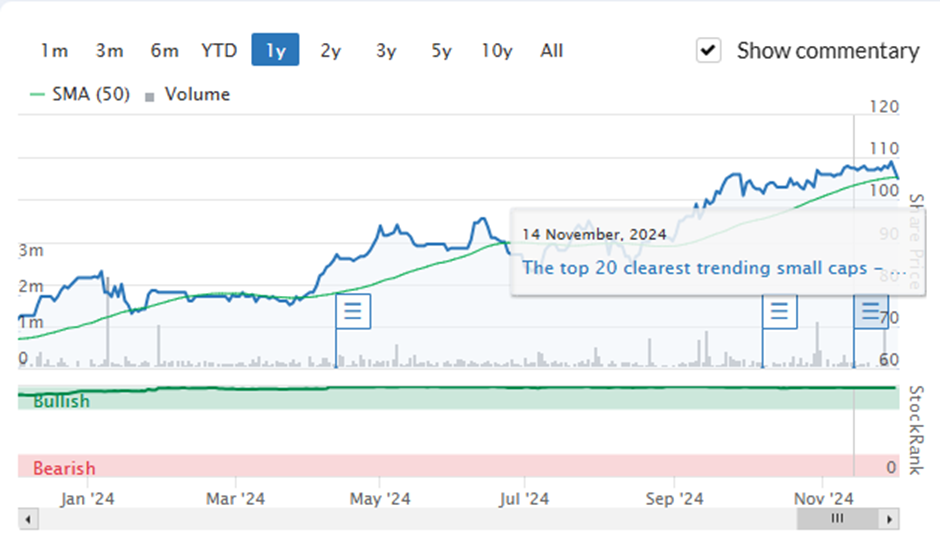Click the Jul '24 axis label
The width and height of the screenshot is (940, 545).
pos(524,498)
